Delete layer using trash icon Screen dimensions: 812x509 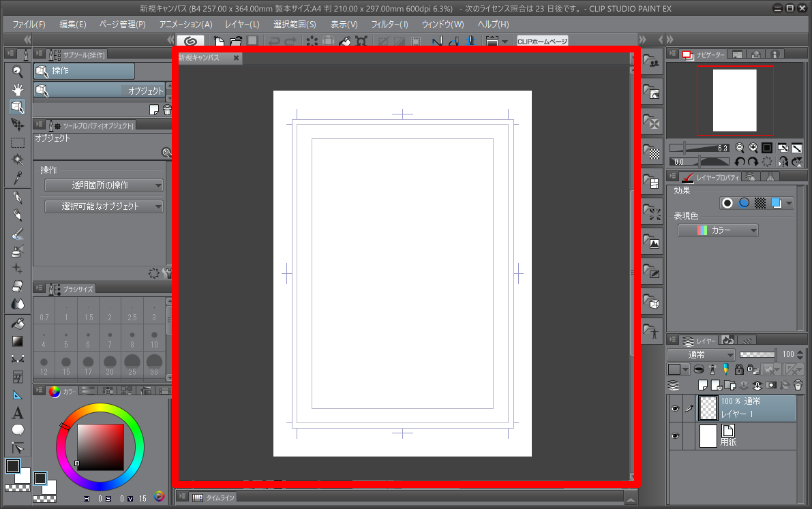798,385
